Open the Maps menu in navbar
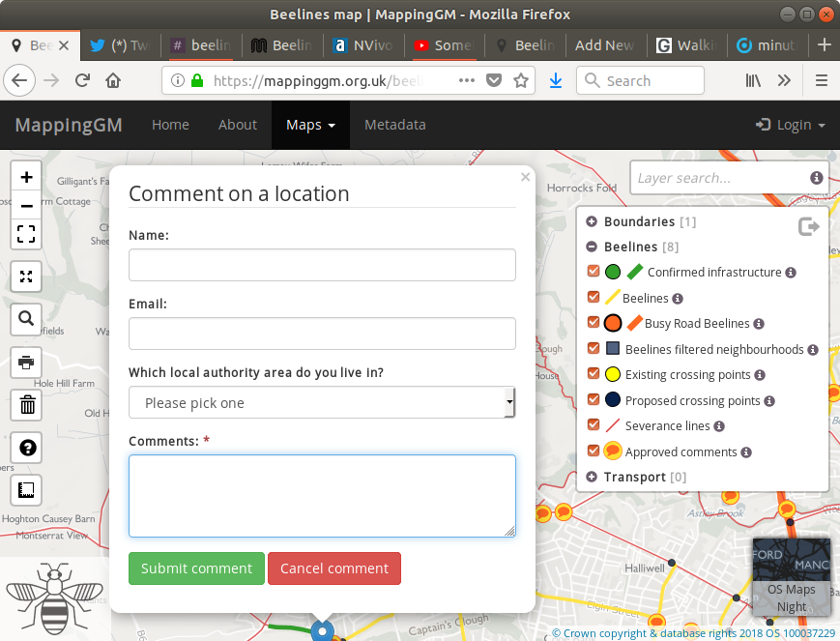Screen dimensions: 840x641 click(310, 125)
